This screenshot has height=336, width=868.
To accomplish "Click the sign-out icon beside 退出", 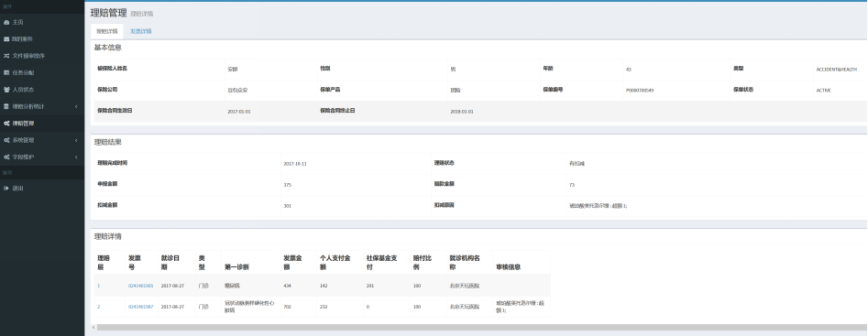I will pos(6,189).
